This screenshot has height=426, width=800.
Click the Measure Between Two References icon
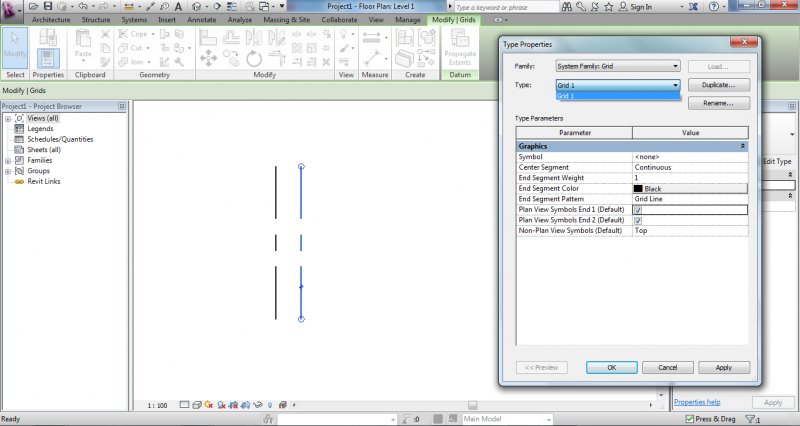point(371,37)
